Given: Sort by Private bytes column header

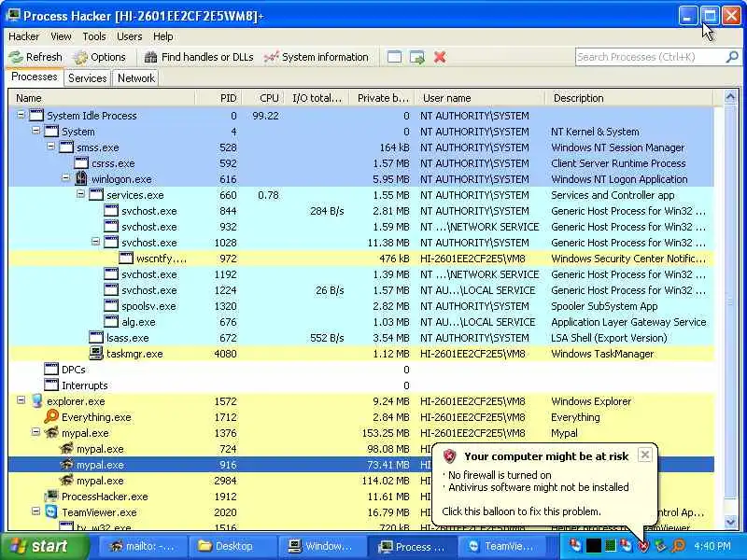Looking at the screenshot, I should 382,98.
